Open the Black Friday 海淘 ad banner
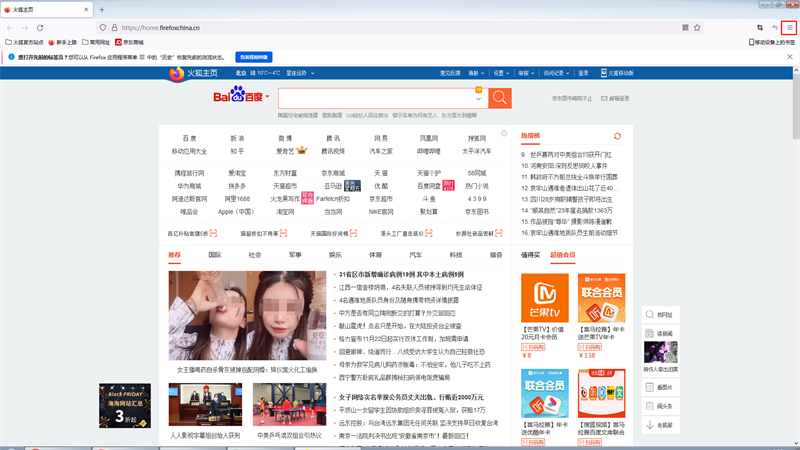Viewport: 800px width, 450px height. 125,406
